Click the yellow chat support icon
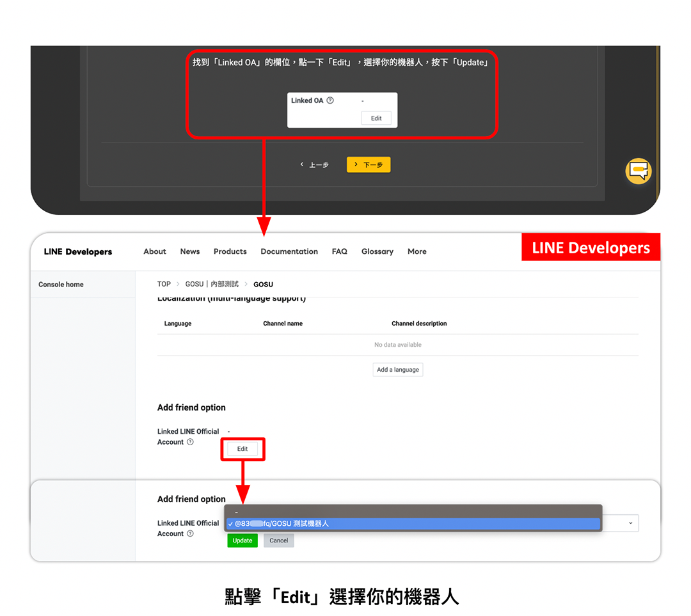This screenshot has width=691, height=616. [638, 171]
